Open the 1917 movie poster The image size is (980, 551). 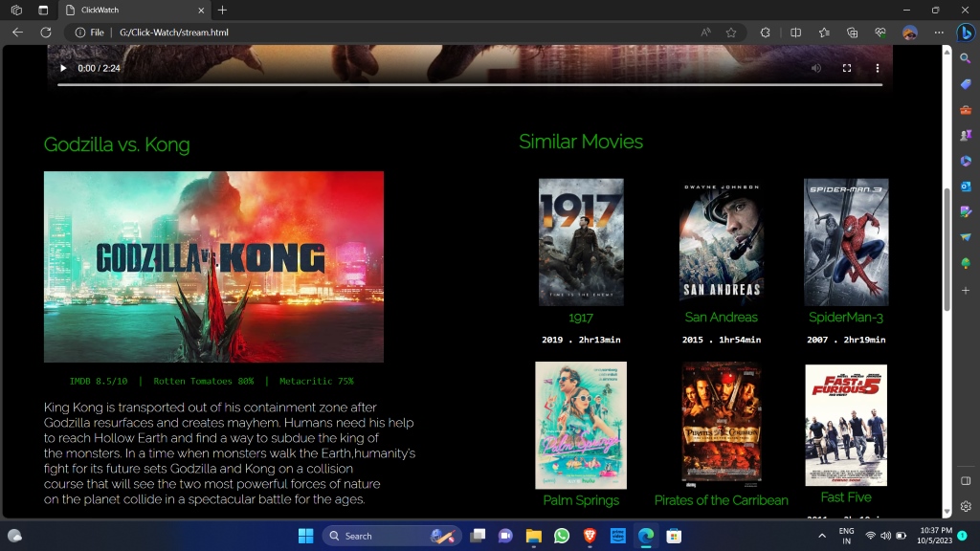581,242
